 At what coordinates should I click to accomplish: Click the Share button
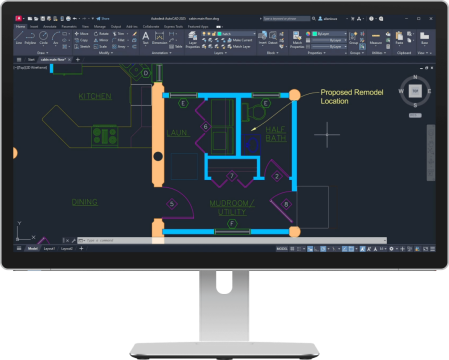click(x=103, y=19)
